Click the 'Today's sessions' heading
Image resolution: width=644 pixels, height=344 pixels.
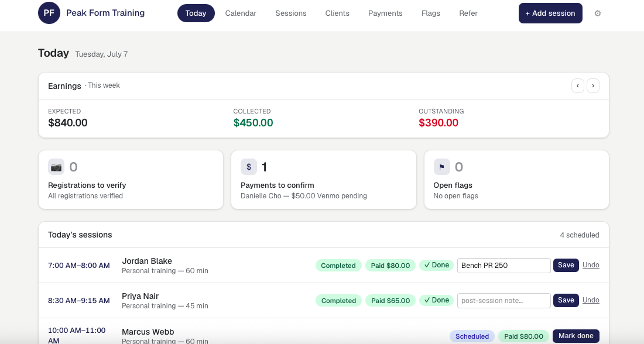[x=80, y=235]
